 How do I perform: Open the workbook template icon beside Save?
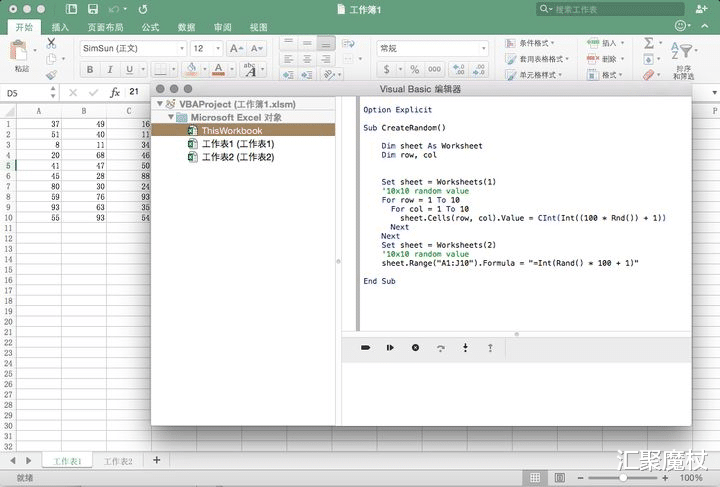click(x=71, y=9)
